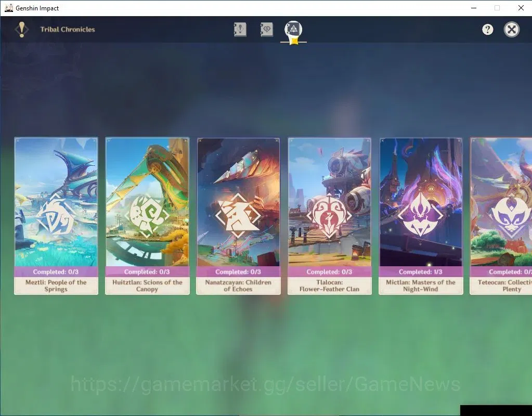532x416 pixels.
Task: Click "Completed: 0/3" under the Tlalocan card
Action: pos(330,272)
